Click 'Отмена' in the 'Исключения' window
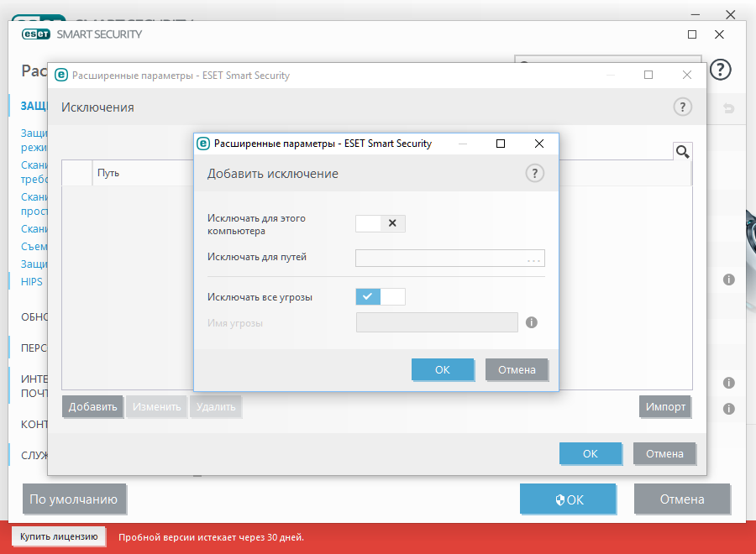The image size is (756, 554). (x=664, y=454)
